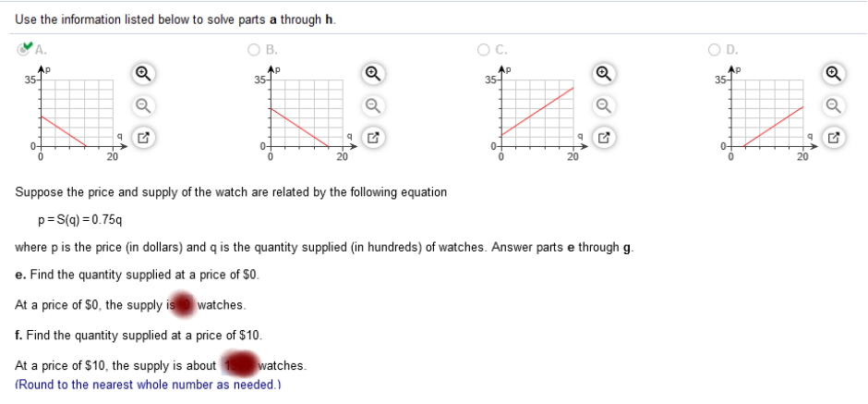
Task: Select answer option C radio button
Action: 484,50
